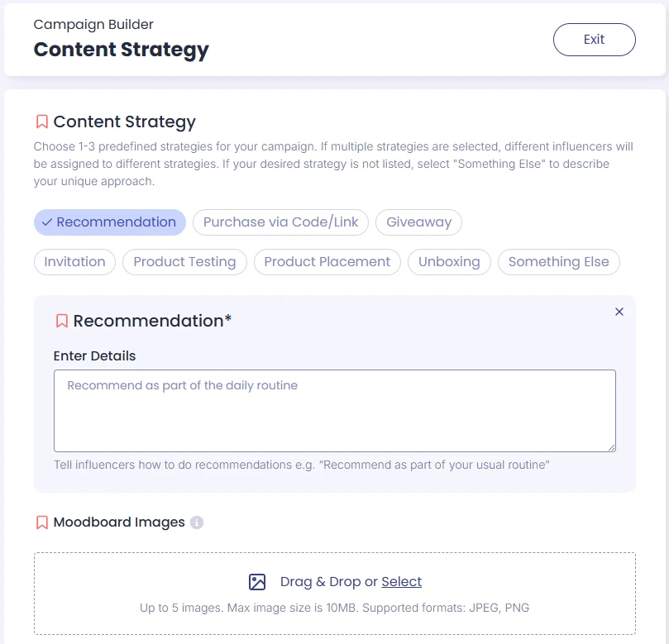Click the moodboard drag and drop zone

point(335,594)
